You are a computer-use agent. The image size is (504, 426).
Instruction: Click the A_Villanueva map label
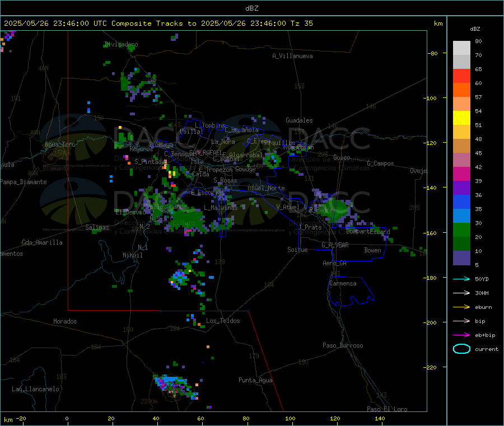pyautogui.click(x=292, y=56)
